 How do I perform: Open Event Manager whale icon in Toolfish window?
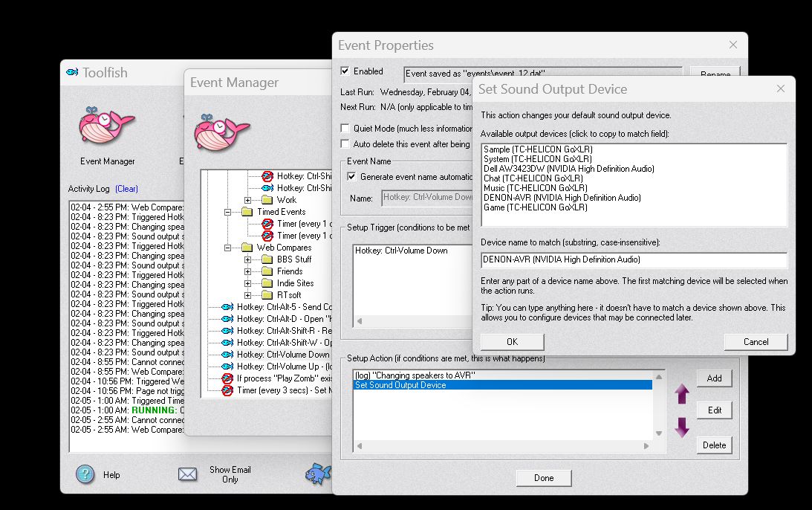pos(107,126)
